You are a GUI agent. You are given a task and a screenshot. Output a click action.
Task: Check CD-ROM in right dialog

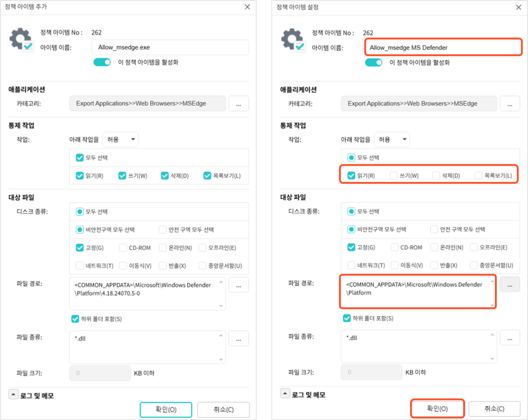[x=394, y=247]
